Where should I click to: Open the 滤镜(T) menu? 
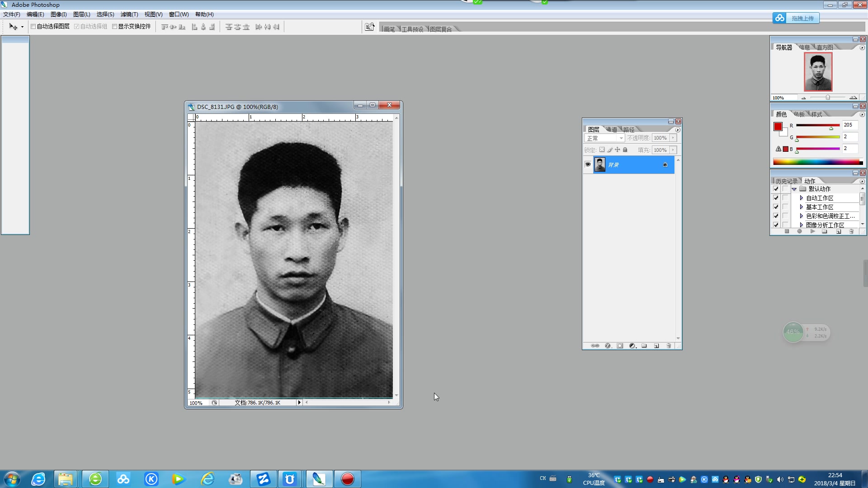(x=129, y=14)
